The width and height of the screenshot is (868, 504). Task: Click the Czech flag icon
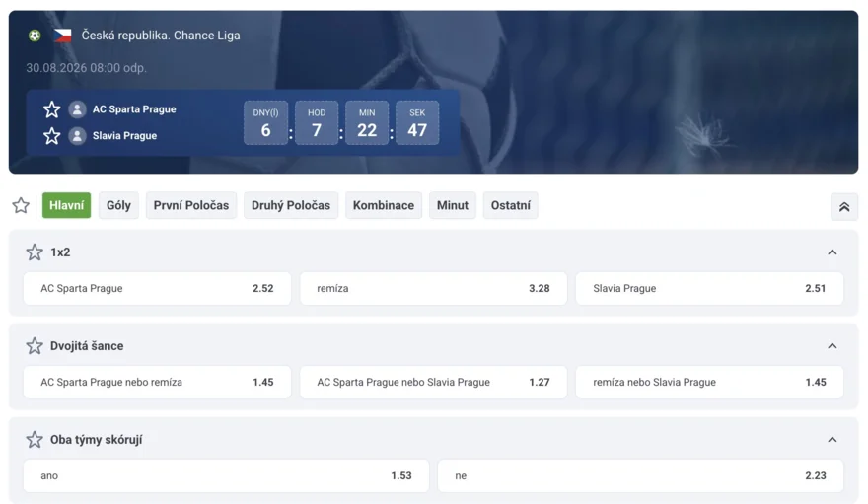click(x=62, y=36)
